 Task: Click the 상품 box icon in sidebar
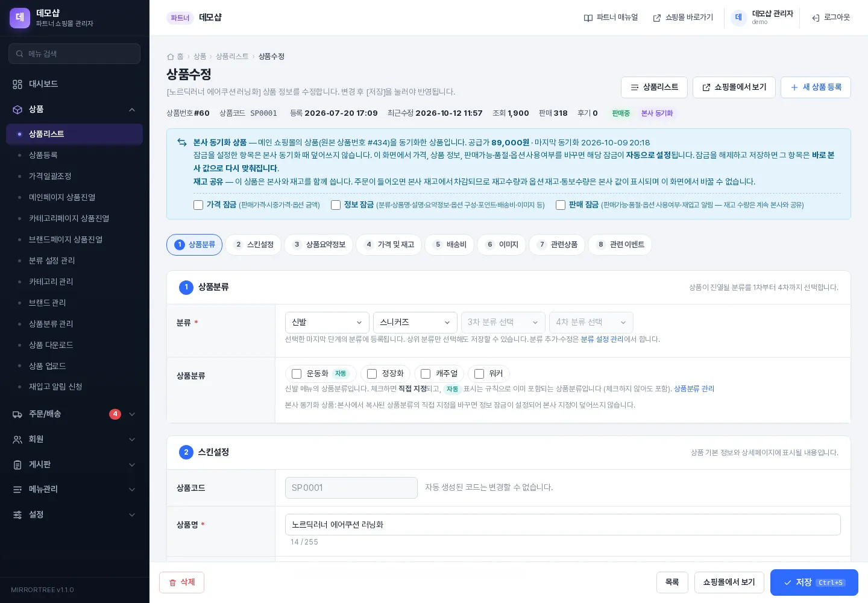pos(17,110)
